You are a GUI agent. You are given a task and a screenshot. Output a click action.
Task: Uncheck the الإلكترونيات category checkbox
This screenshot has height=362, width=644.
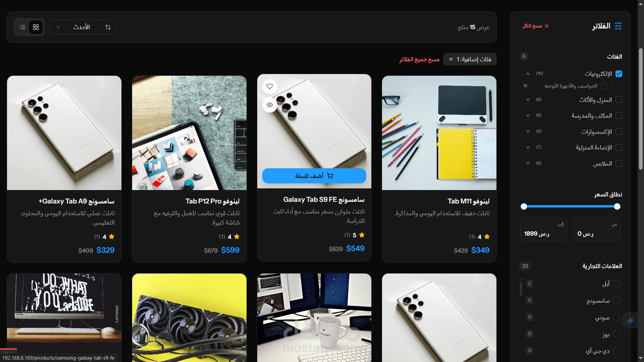coord(619,74)
